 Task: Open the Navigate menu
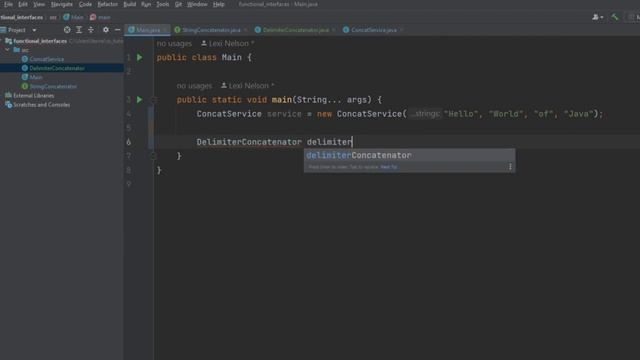coord(62,4)
